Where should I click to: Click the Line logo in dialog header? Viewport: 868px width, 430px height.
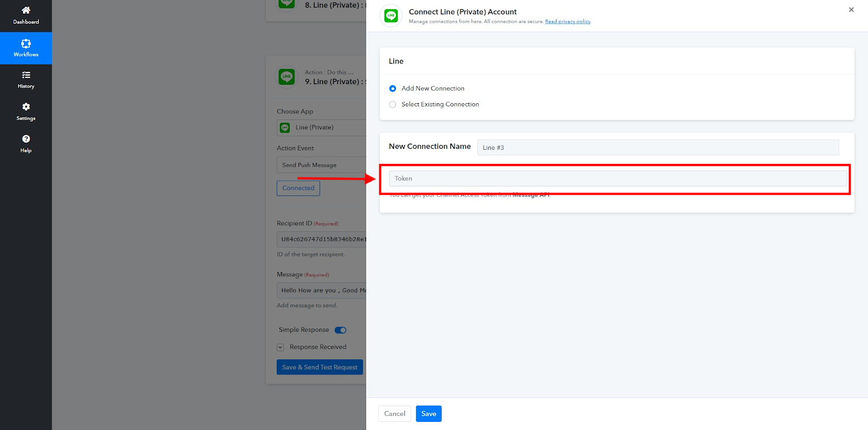pyautogui.click(x=391, y=16)
